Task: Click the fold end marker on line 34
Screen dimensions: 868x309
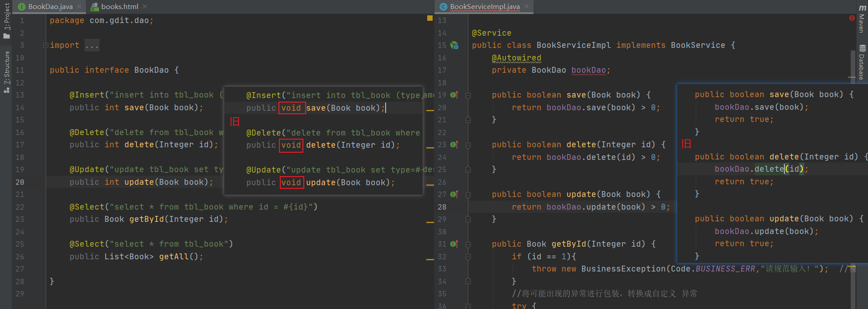Action: 468,281
